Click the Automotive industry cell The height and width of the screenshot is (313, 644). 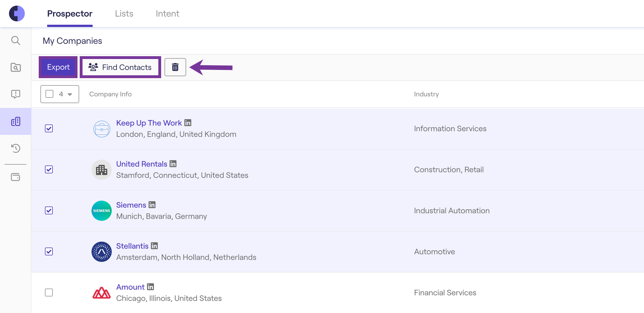click(435, 251)
